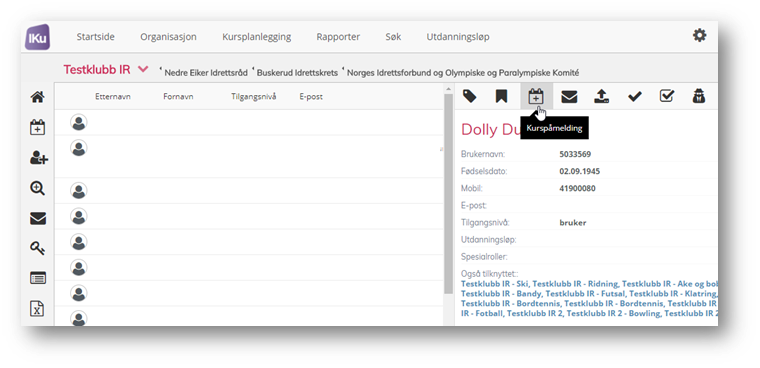Click the magnifier zoom sidebar icon
Screen dimensions: 760x368
tap(37, 189)
